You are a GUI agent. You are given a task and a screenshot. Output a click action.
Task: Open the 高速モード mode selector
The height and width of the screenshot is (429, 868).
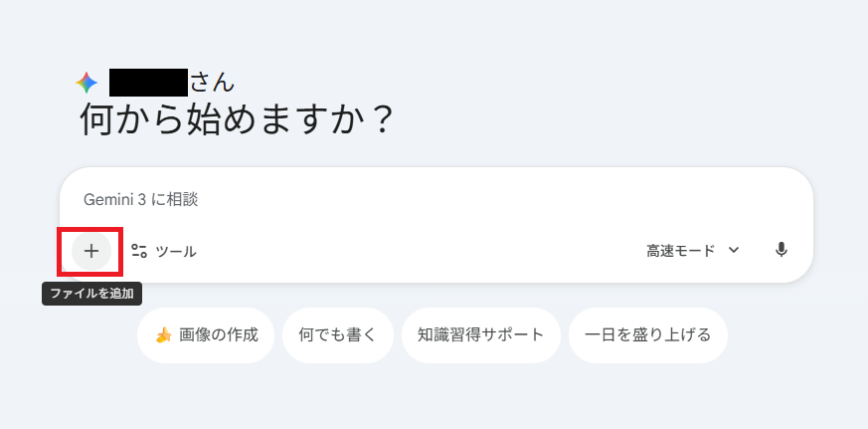pos(682,251)
